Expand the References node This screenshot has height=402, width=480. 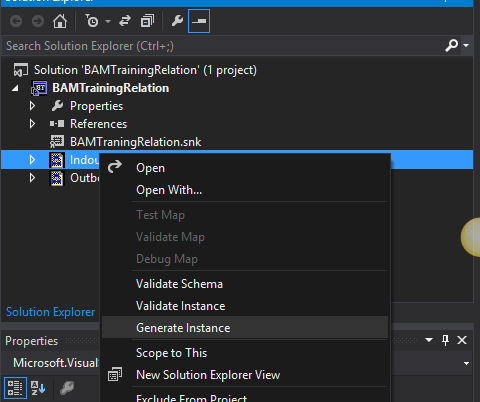(32, 124)
